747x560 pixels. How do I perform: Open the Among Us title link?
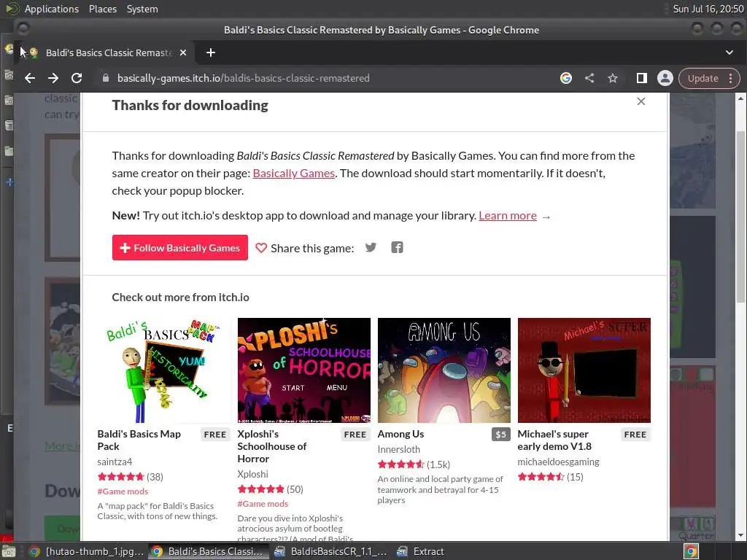400,435
